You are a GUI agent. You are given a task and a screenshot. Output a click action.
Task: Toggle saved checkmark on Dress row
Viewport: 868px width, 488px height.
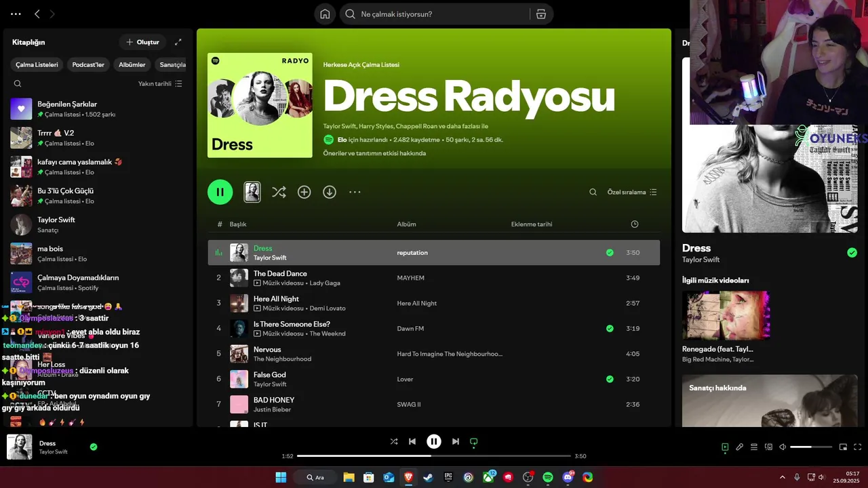pyautogui.click(x=610, y=253)
